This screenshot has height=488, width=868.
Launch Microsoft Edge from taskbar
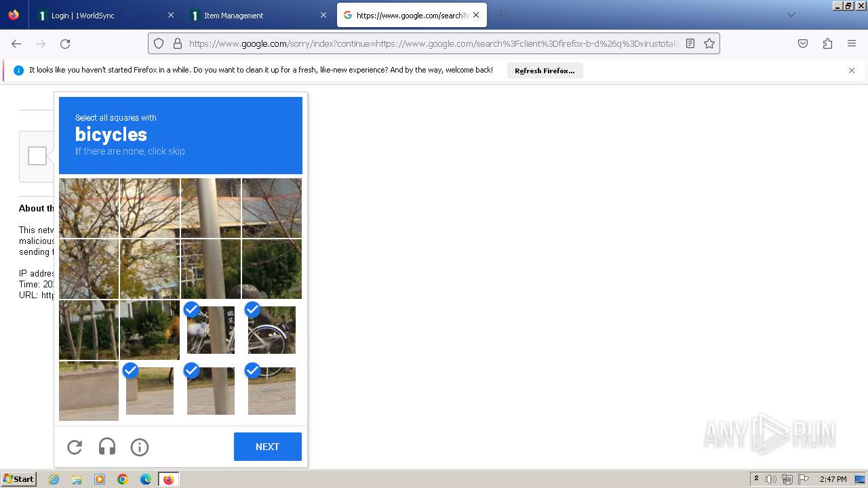click(x=146, y=479)
